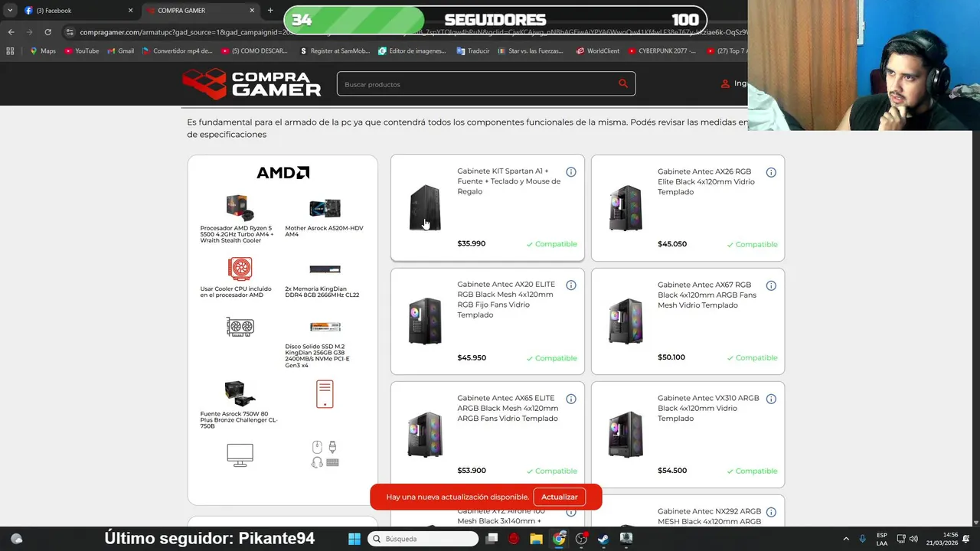Screen dimensions: 980x551
Task: Open the tab search dropdown
Action: 9,11
